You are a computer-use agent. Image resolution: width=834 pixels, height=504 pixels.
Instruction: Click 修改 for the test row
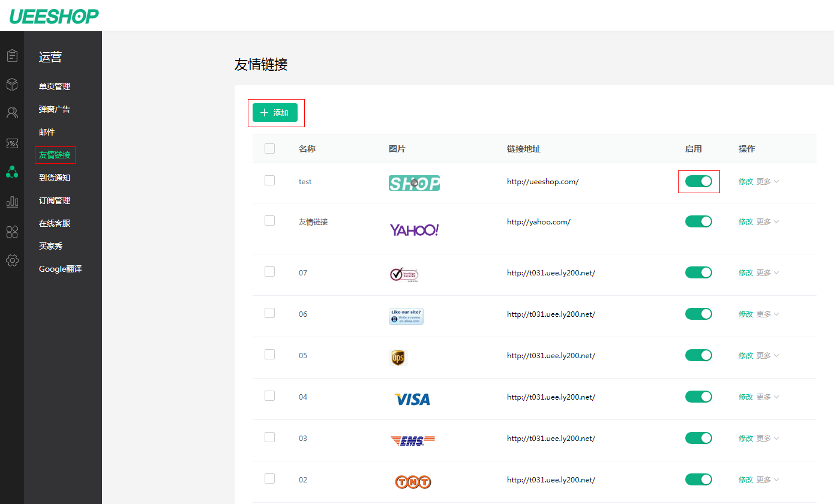(x=745, y=181)
